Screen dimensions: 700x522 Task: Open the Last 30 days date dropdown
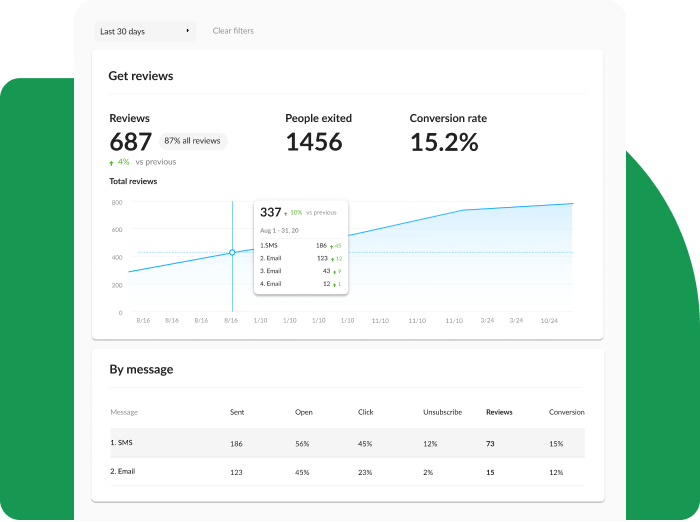pos(145,31)
